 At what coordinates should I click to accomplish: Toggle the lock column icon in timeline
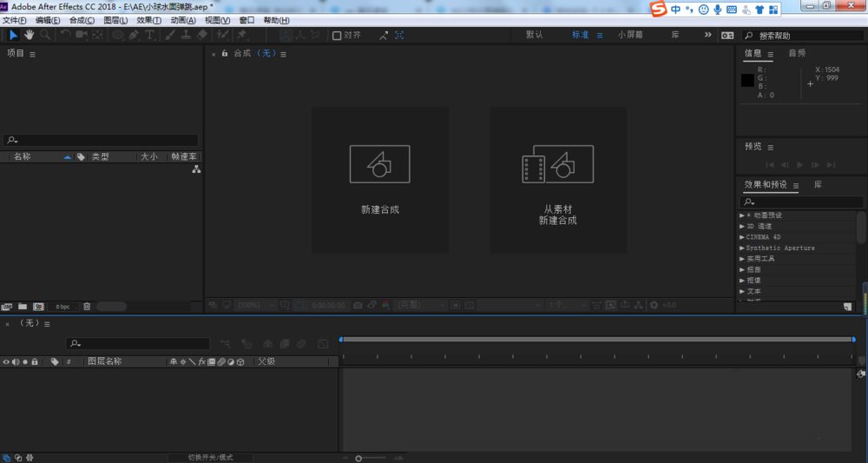click(x=35, y=361)
